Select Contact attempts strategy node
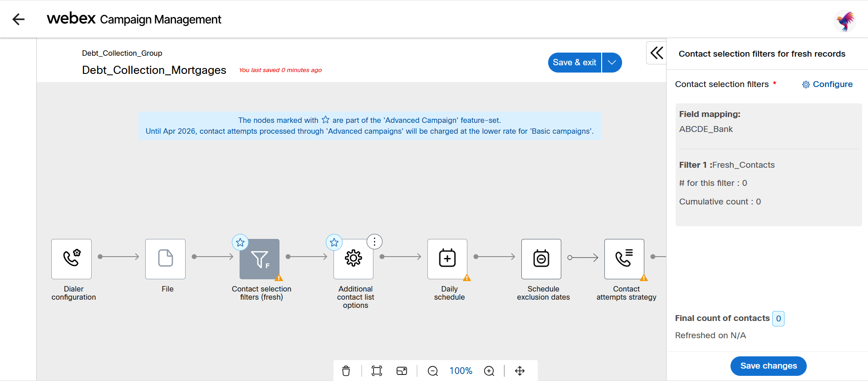The width and height of the screenshot is (868, 384). point(624,259)
